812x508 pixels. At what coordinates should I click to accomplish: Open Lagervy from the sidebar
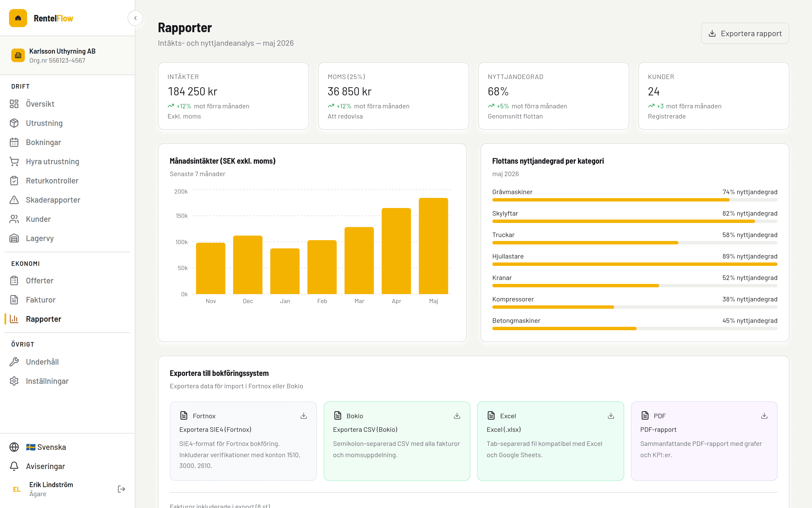tap(67, 238)
